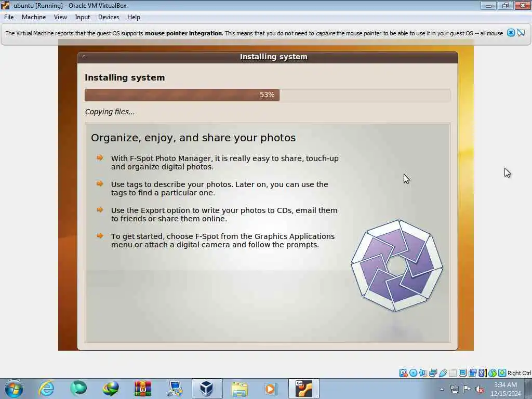Click the Right Ctrl host key label
The width and height of the screenshot is (532, 399).
point(520,373)
